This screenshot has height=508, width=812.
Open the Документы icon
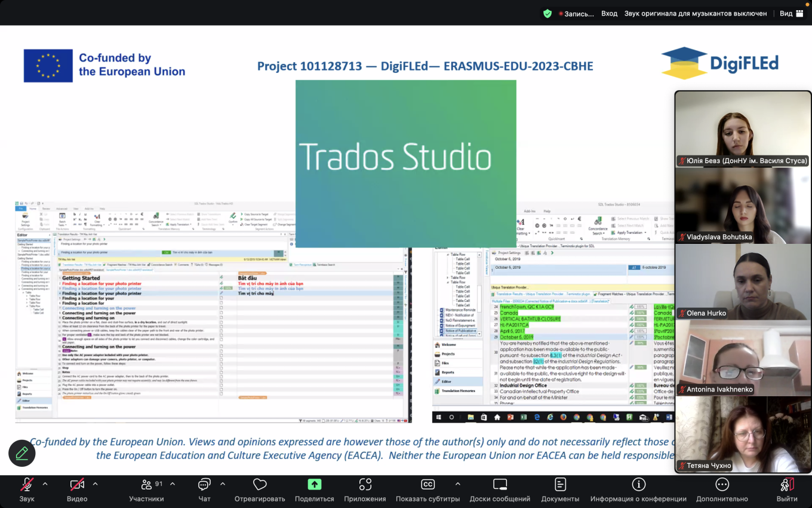point(560,485)
